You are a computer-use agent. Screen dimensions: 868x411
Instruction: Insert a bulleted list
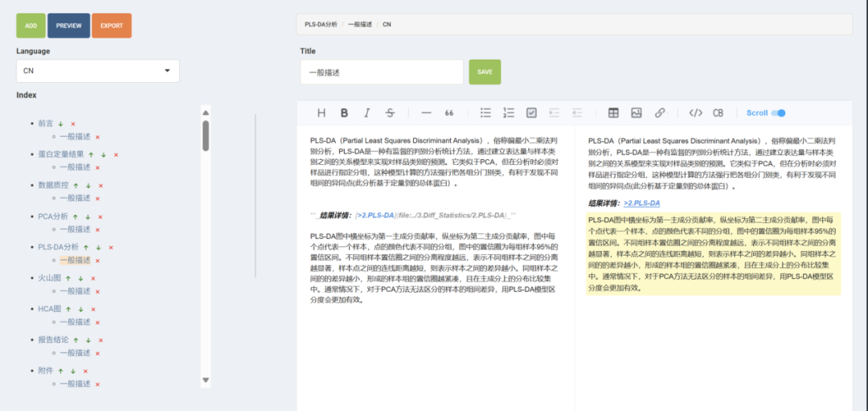point(485,113)
